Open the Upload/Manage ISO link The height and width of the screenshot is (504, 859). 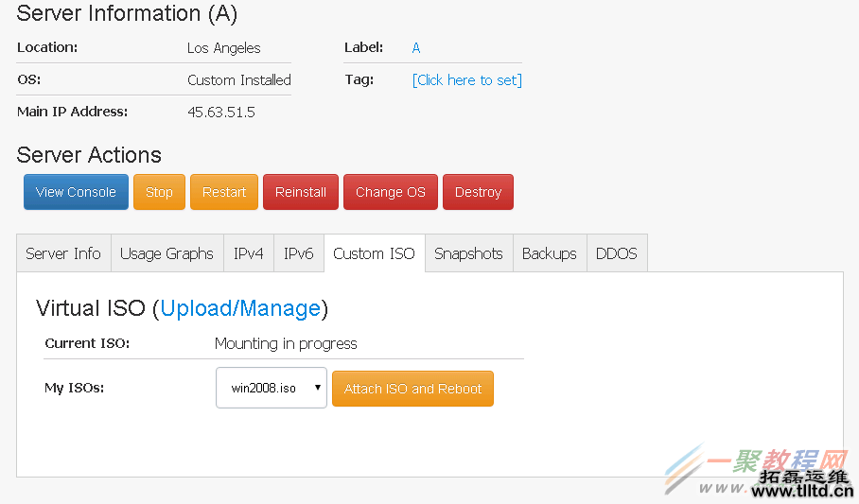click(240, 308)
